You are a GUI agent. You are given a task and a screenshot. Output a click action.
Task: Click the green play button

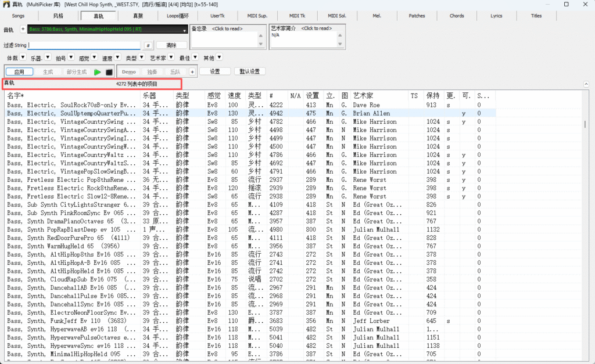[x=98, y=72]
